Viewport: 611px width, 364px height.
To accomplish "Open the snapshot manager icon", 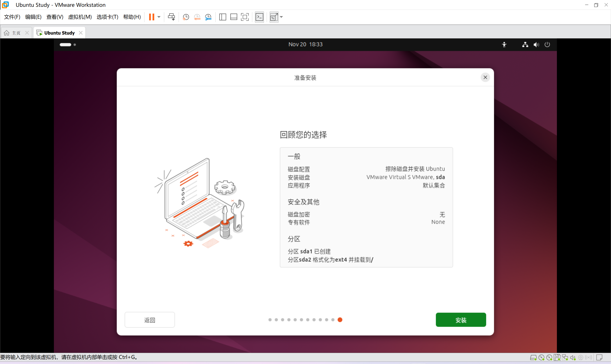I will (208, 17).
